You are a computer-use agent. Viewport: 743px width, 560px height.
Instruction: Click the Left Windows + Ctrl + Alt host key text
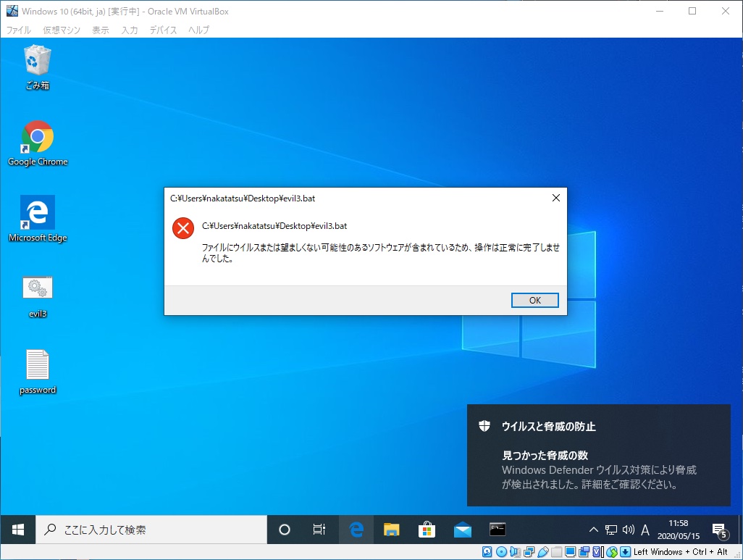click(x=681, y=552)
